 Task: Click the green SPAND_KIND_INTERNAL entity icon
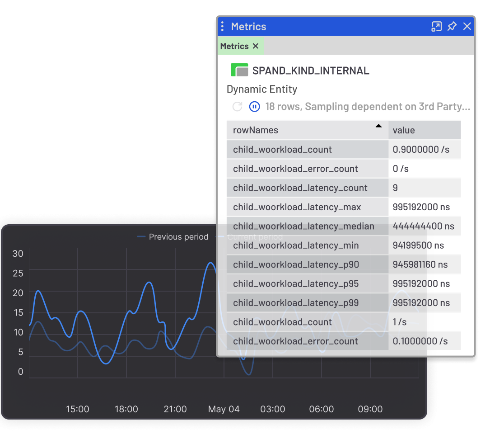click(239, 71)
